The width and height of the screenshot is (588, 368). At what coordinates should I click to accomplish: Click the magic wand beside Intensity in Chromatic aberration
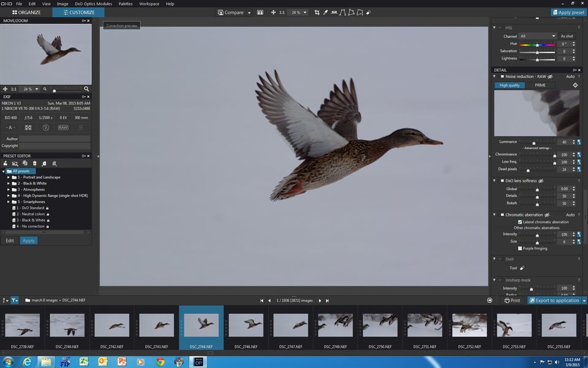coord(579,234)
